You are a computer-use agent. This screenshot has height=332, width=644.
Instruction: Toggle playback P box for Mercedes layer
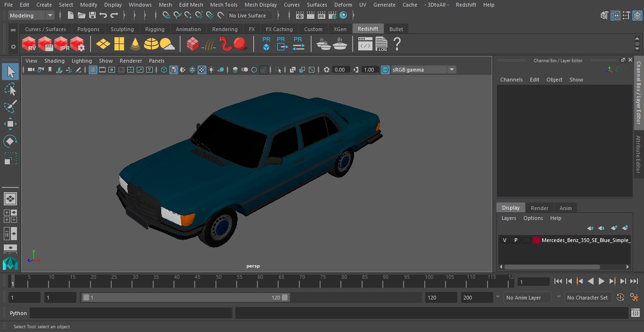[516, 240]
